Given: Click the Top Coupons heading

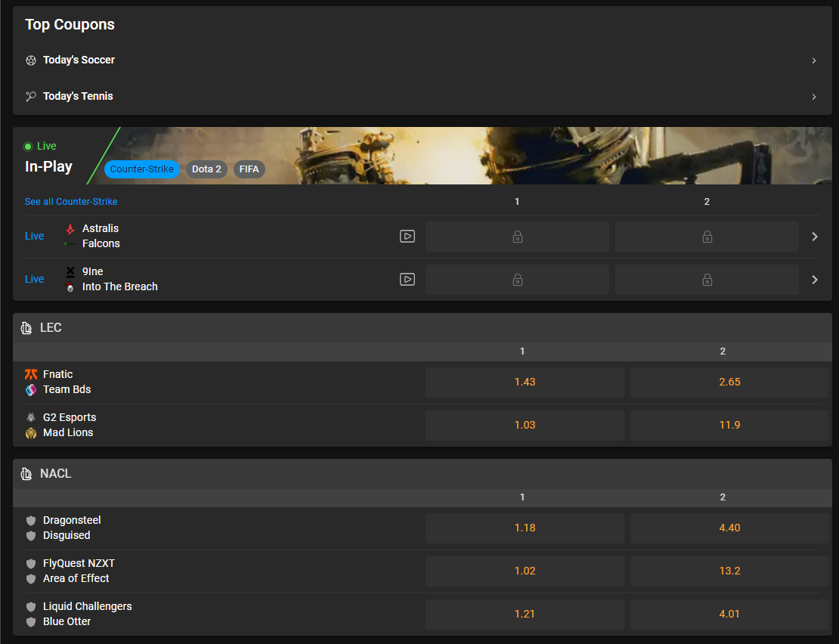Looking at the screenshot, I should coord(70,25).
